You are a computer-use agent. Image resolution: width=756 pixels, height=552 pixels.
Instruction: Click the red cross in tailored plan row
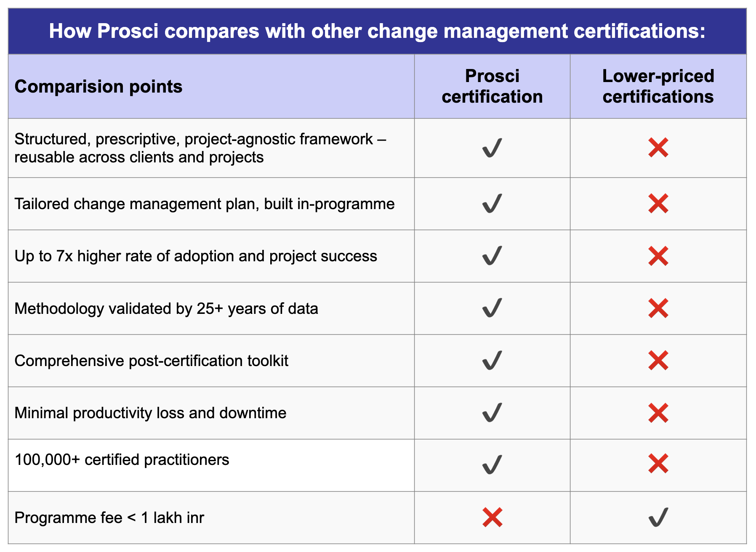pyautogui.click(x=658, y=204)
